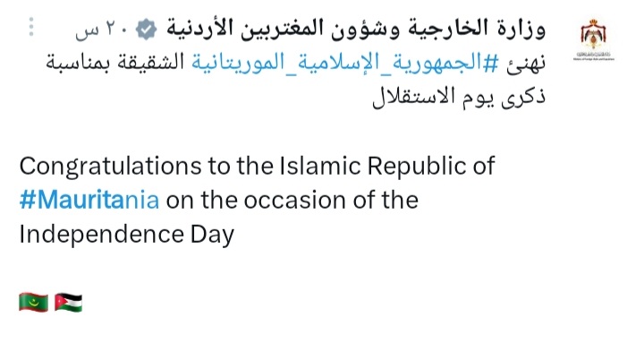Click the ٢٠ س timestamp
644x343 pixels.
[101, 30]
